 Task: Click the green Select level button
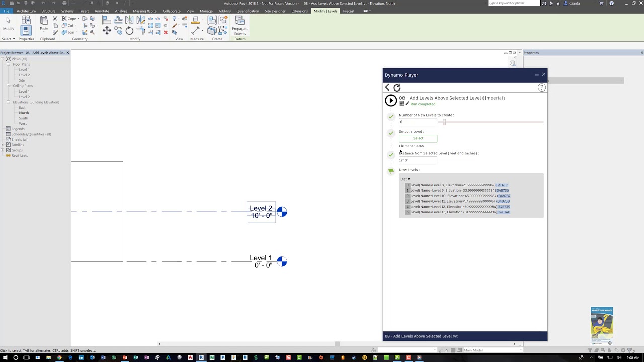point(418,138)
